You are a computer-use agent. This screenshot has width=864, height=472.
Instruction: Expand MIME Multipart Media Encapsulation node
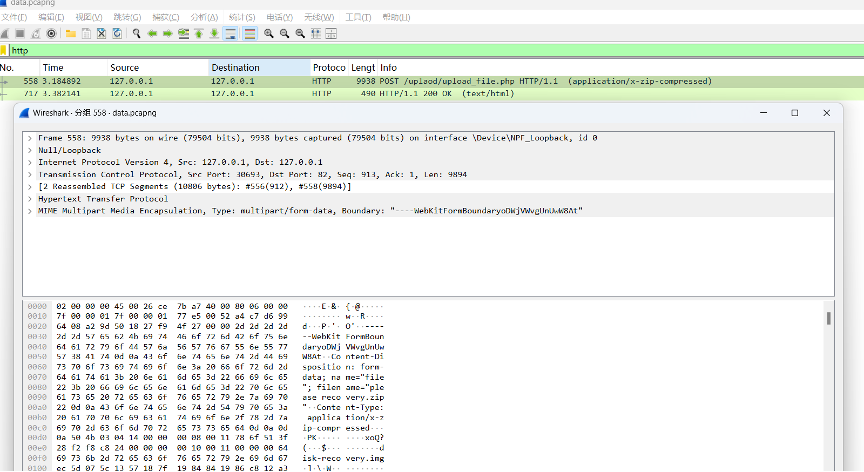[30, 211]
